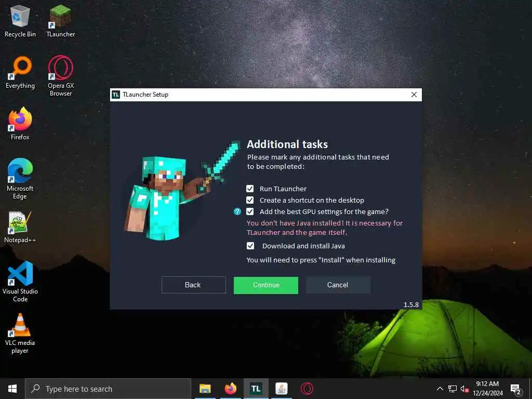Open the notification action center

tap(516, 390)
